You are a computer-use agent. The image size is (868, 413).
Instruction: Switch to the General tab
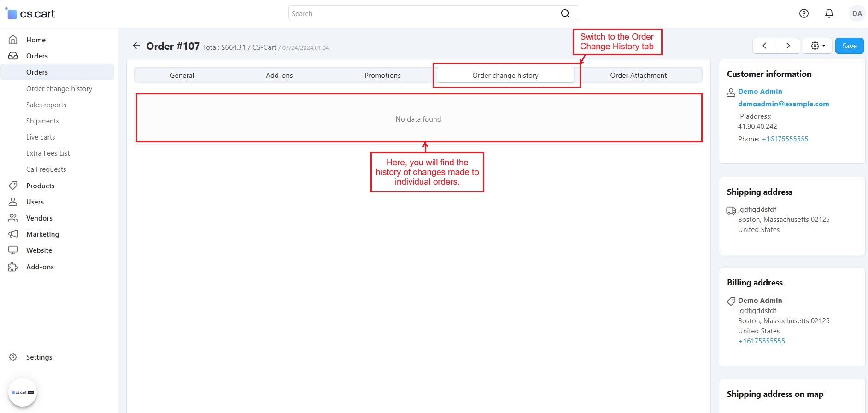(x=182, y=76)
